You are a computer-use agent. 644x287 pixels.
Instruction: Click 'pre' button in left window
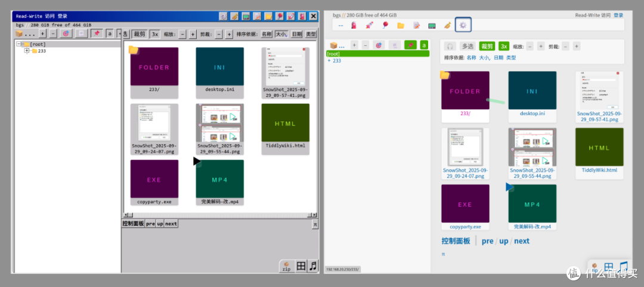tap(150, 224)
